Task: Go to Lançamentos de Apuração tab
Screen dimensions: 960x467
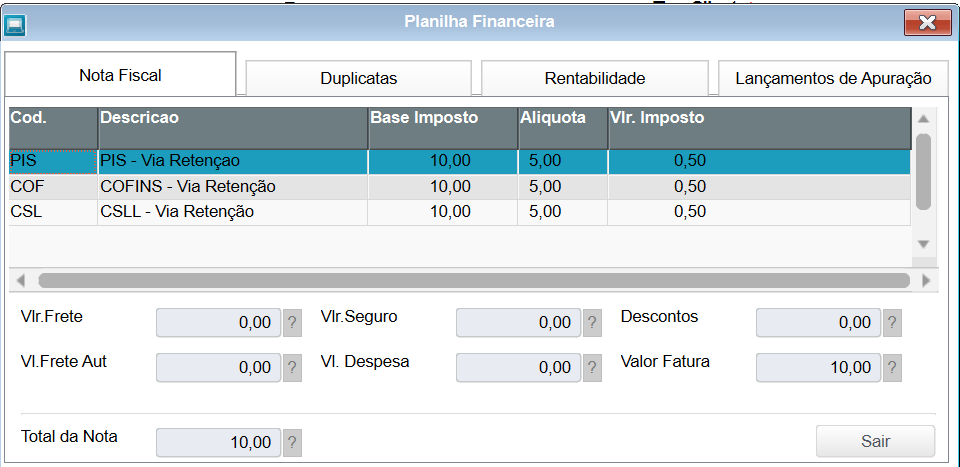Action: pos(833,78)
